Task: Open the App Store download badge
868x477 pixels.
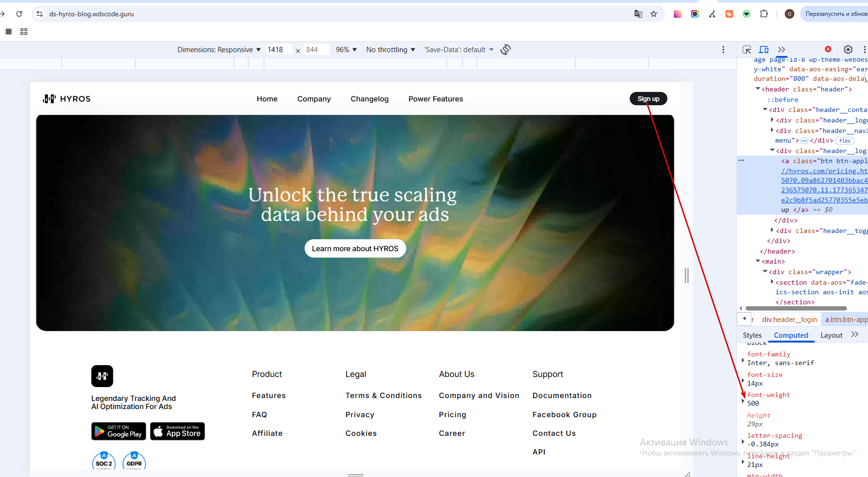Action: click(x=177, y=431)
